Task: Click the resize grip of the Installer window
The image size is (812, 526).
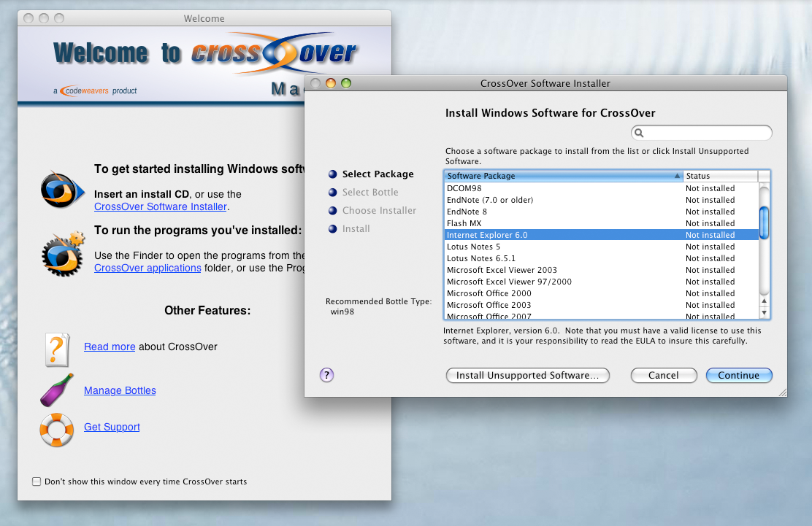Action: tap(783, 392)
